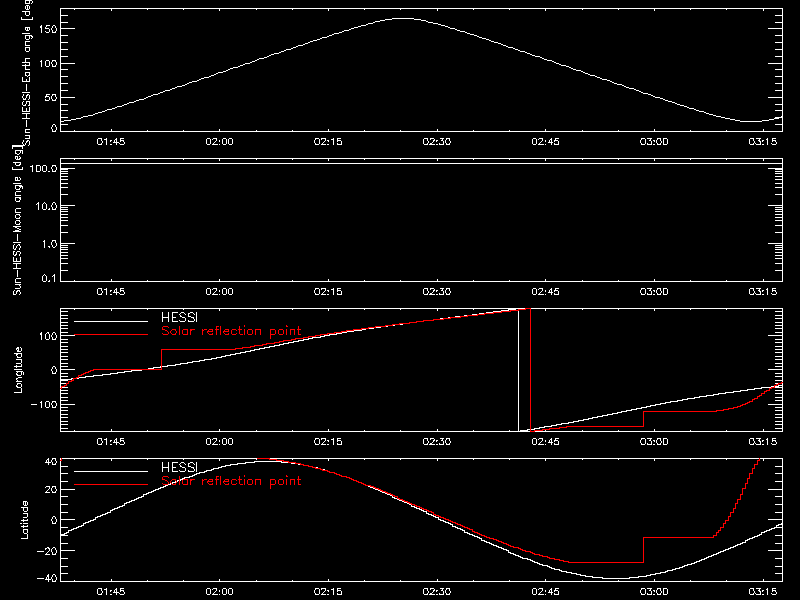Select 03:15 under the Moon angle plot
800x600 pixels.
click(x=763, y=291)
